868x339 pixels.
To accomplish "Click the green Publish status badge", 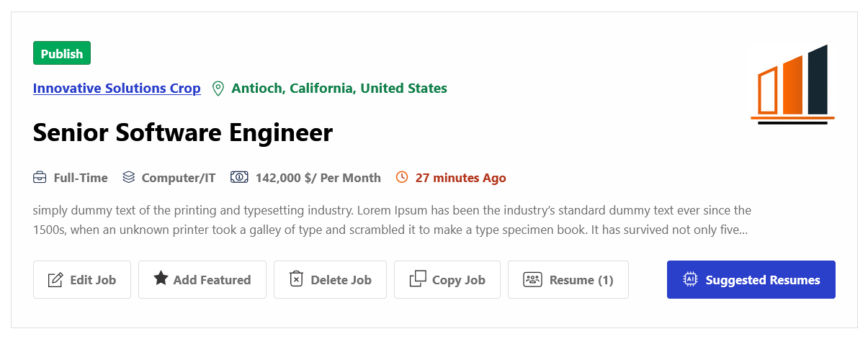I will coord(62,54).
